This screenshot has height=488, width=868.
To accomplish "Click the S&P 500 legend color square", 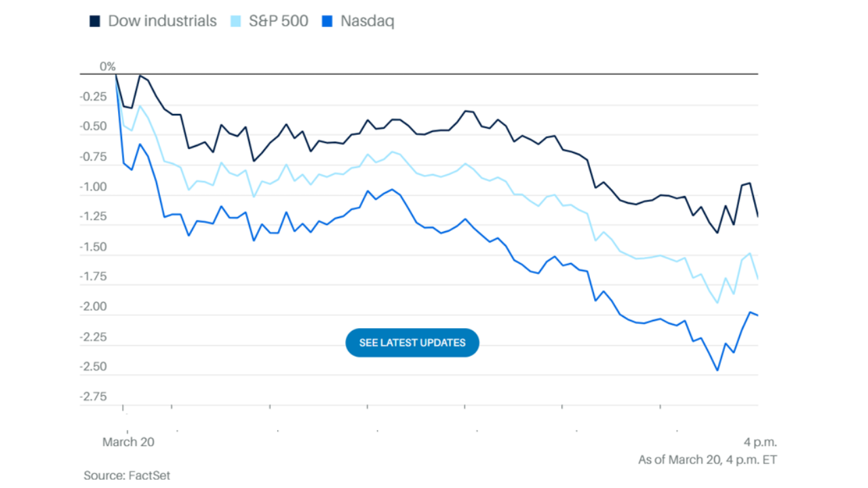I will pos(236,22).
